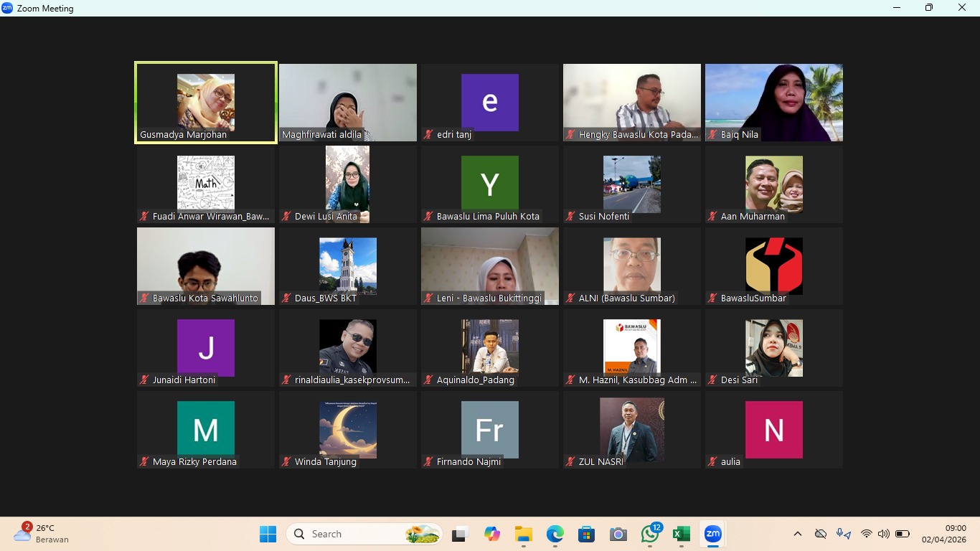Click the Wi-Fi icon in the system tray
This screenshot has height=551, width=980.
point(866,534)
